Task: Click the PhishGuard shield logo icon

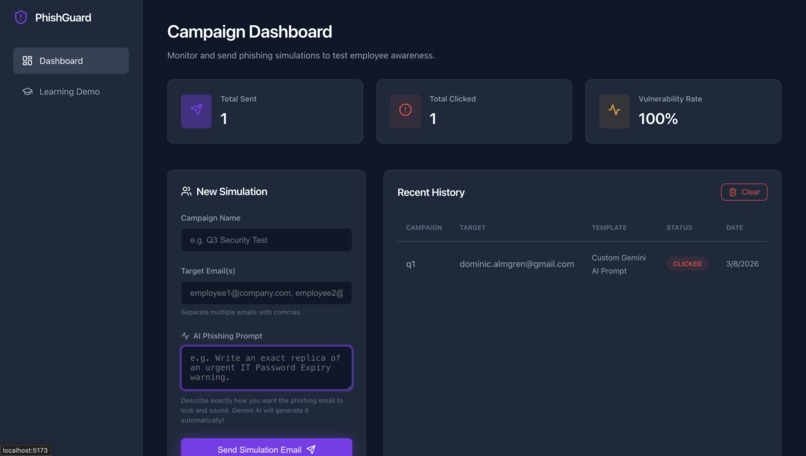Action: point(21,17)
